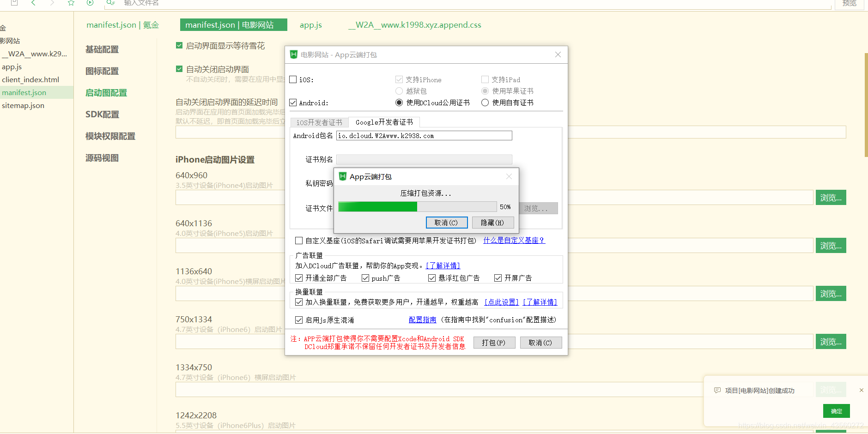This screenshot has width=868, height=434.
Task: Click the back navigation arrow icon
Action: [x=33, y=3]
